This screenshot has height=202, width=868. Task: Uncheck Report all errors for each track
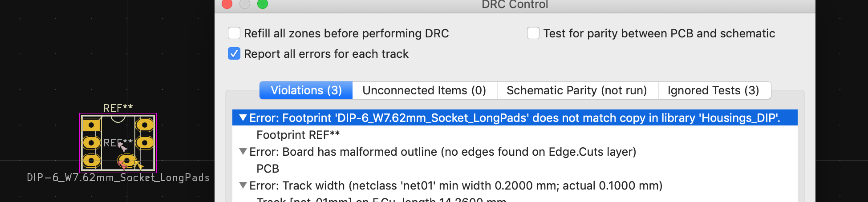coord(234,54)
